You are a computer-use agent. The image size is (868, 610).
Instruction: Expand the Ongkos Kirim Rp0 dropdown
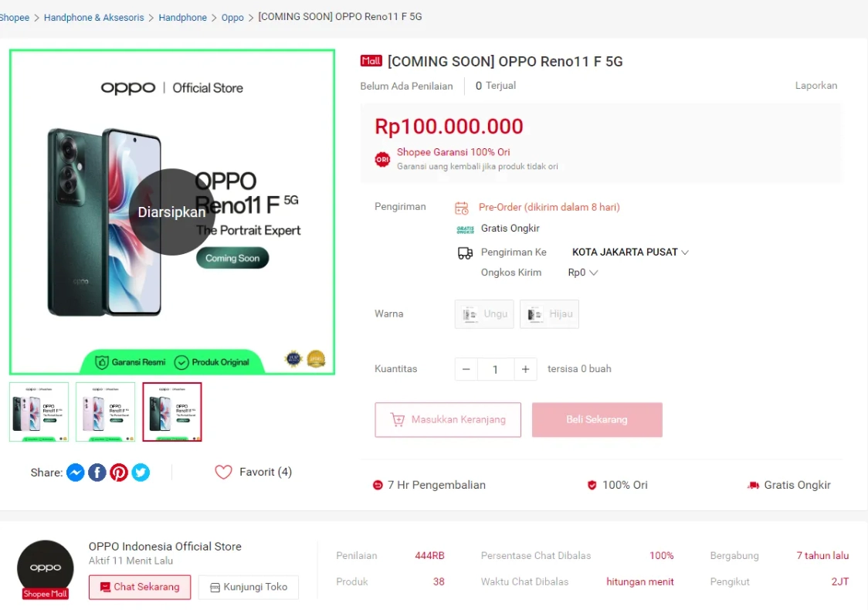coord(583,273)
